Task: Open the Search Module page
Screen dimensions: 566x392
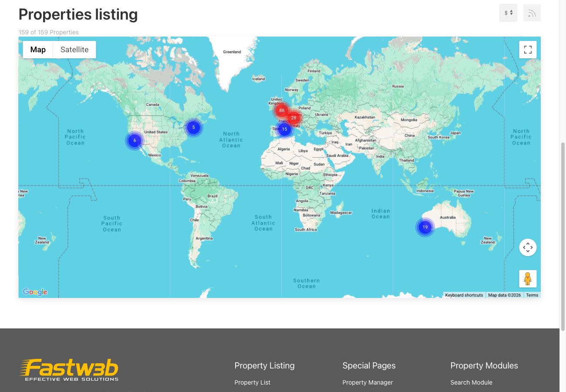Action: tap(472, 382)
